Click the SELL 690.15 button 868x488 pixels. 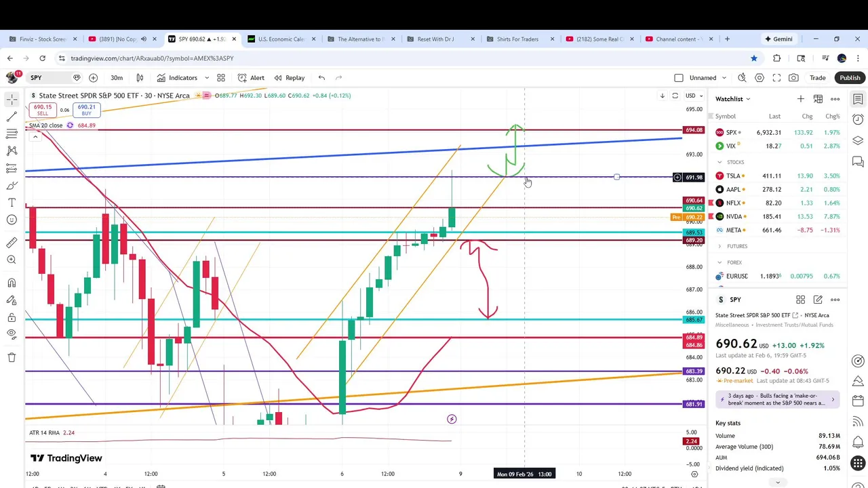click(x=43, y=110)
